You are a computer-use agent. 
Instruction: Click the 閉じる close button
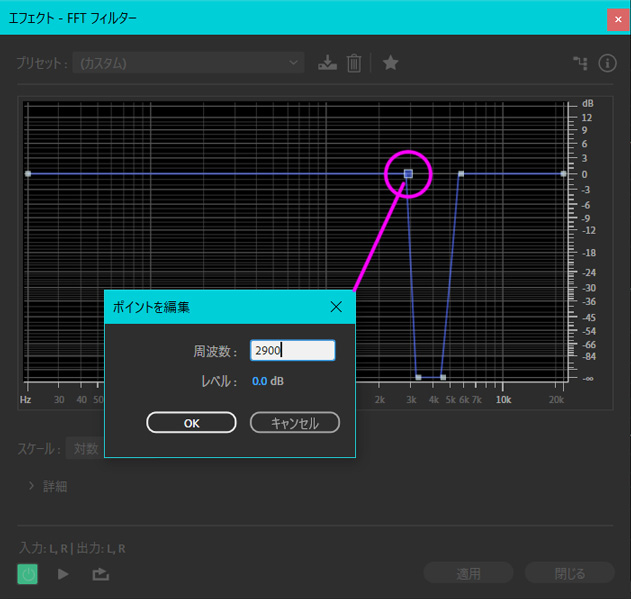coord(570,573)
